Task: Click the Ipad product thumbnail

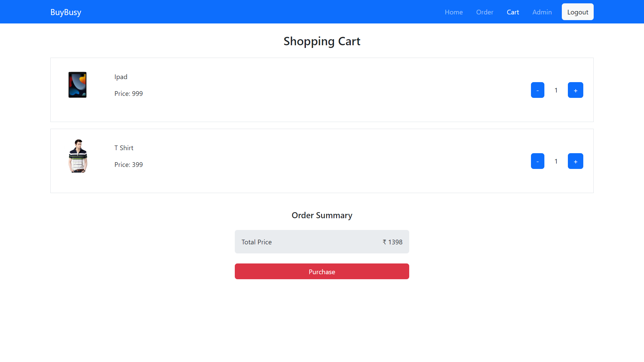Action: (x=77, y=84)
